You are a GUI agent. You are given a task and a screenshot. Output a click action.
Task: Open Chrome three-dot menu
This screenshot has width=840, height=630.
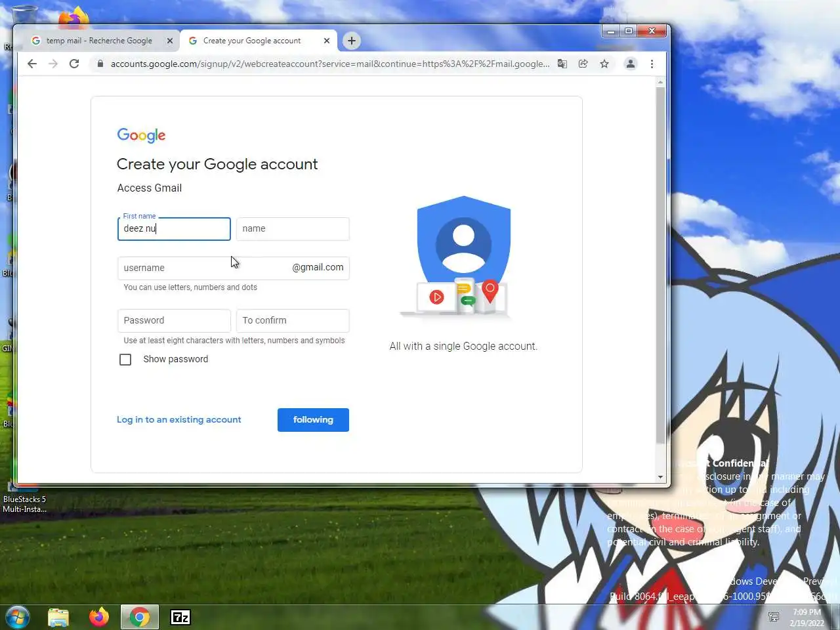tap(652, 64)
